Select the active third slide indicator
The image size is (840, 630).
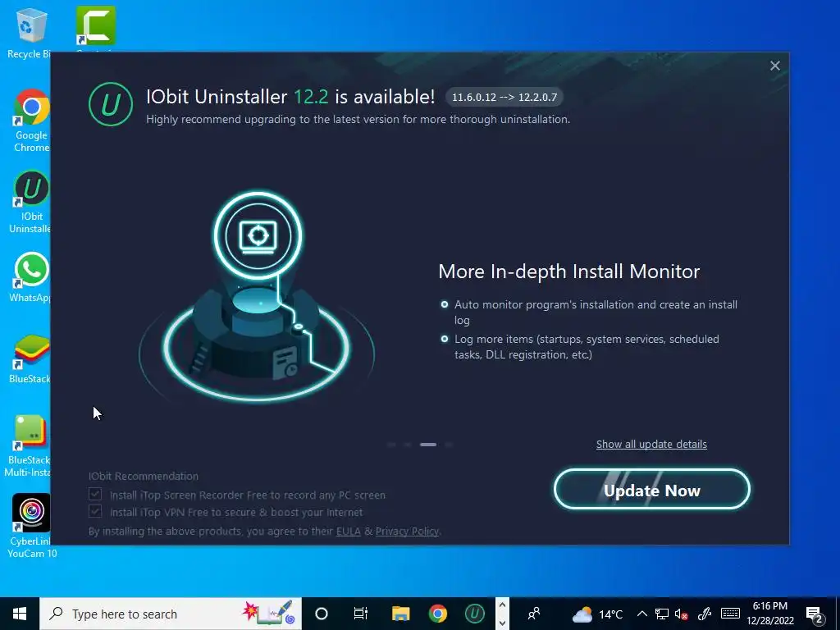point(428,445)
